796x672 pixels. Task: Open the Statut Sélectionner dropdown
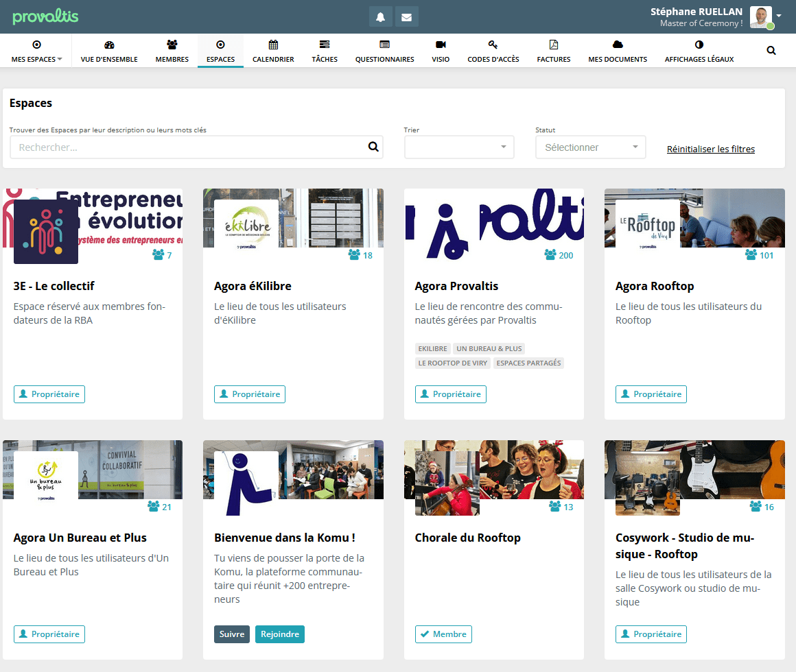point(590,147)
